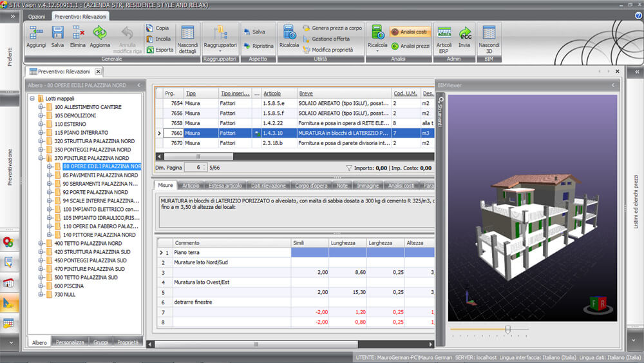
Task: Expand the 100 ALLESTIMENTO CANTIRE tree node
Action: click(41, 107)
